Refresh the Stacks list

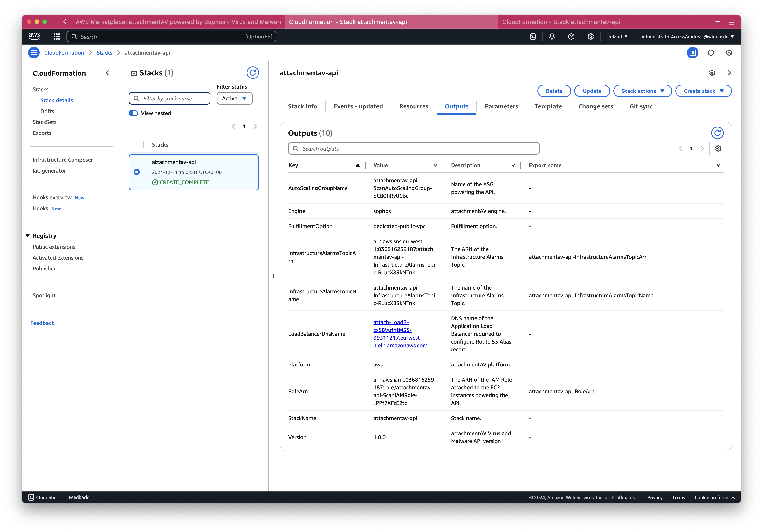pos(253,73)
